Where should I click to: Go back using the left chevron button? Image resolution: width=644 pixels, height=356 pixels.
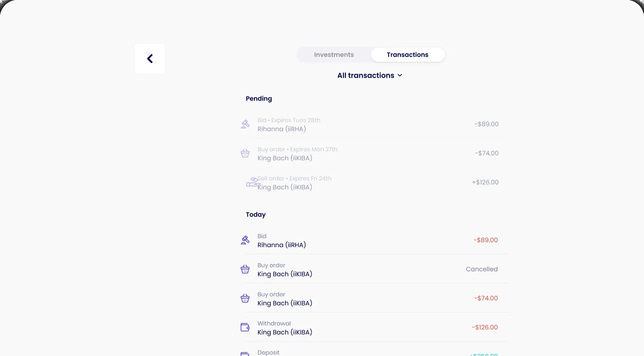pyautogui.click(x=150, y=59)
